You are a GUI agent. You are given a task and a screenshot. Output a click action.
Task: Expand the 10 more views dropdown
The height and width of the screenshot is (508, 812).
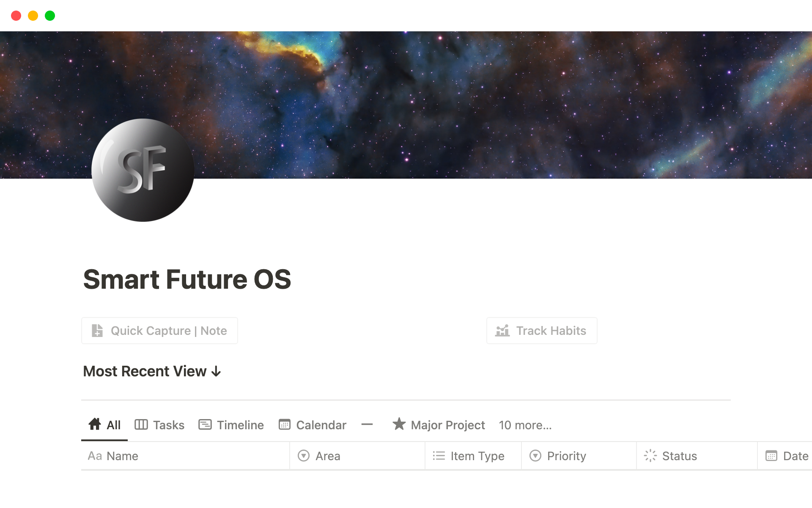(524, 425)
